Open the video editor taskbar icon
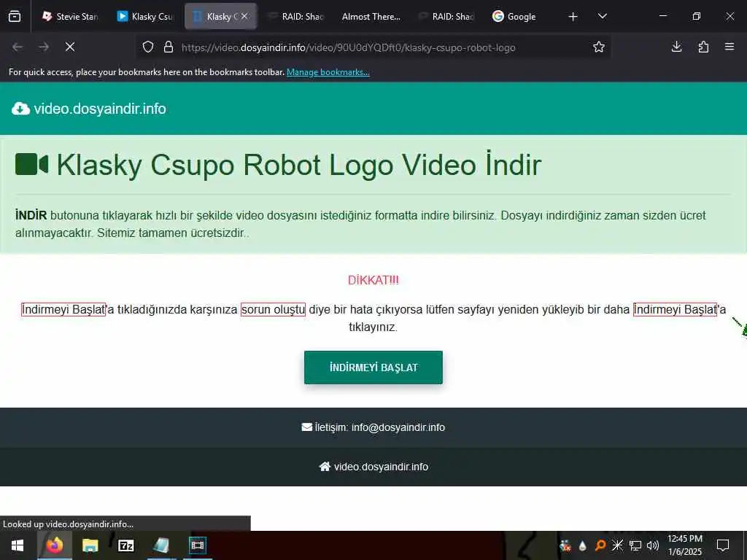The width and height of the screenshot is (747, 560). point(197,545)
